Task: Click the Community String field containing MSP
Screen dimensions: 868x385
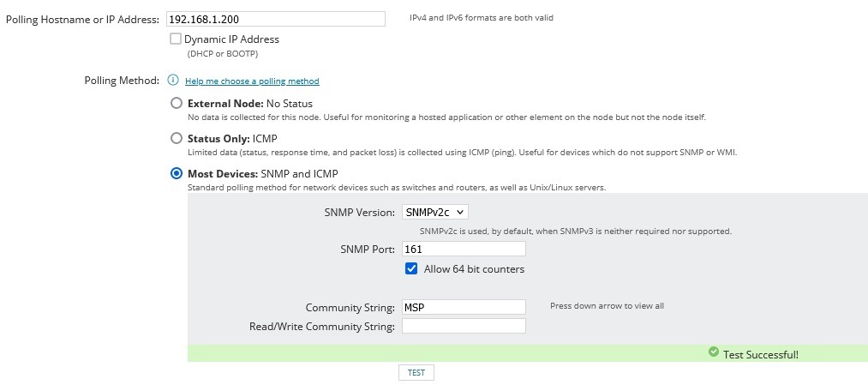Action: (463, 307)
